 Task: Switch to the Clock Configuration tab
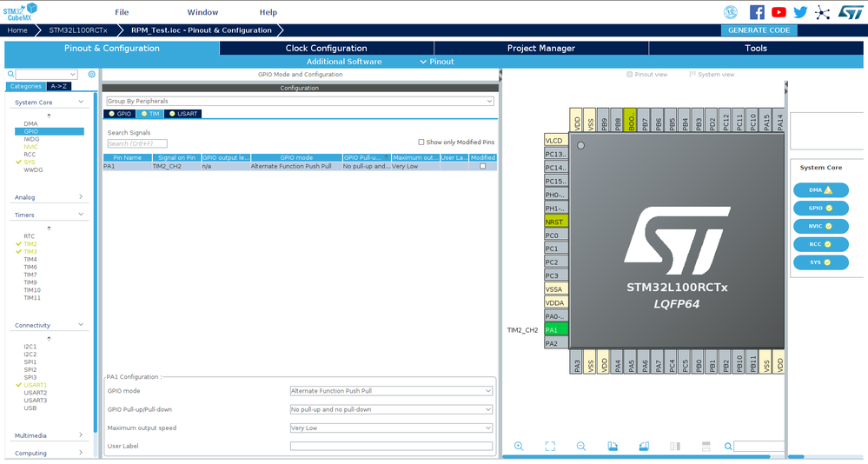tap(326, 48)
